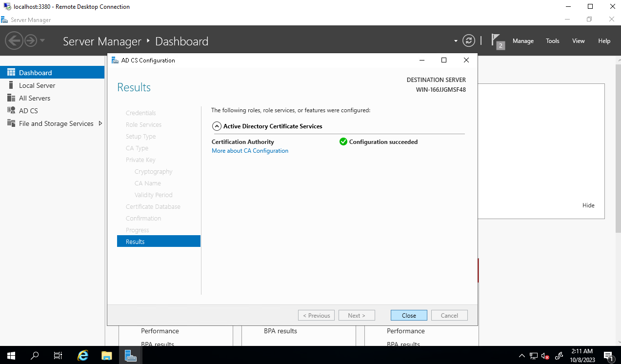Screen dimensions: 621x364
Task: Expand File and Storage Services arrow
Action: [100, 123]
